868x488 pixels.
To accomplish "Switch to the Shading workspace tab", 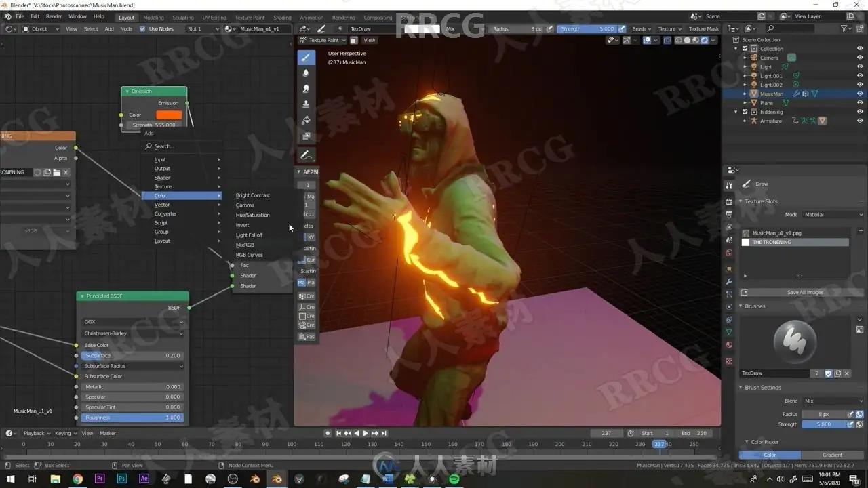I will (x=282, y=17).
